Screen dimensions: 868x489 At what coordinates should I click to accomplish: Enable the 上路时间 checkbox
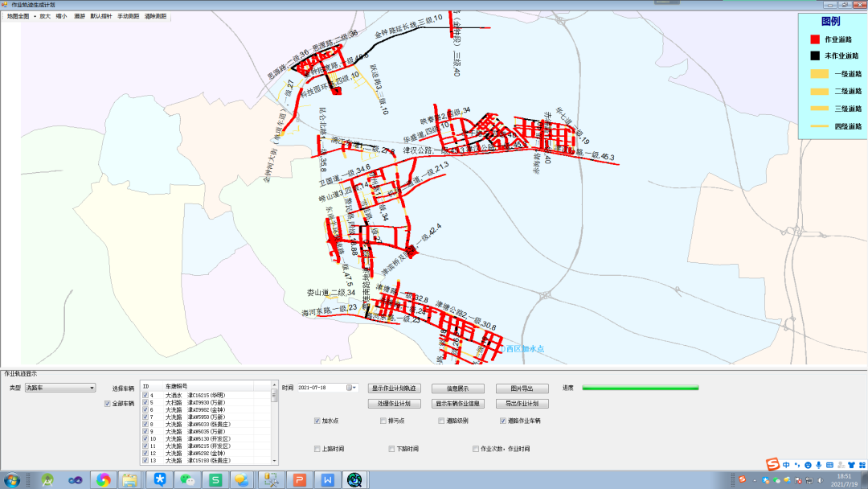(317, 449)
